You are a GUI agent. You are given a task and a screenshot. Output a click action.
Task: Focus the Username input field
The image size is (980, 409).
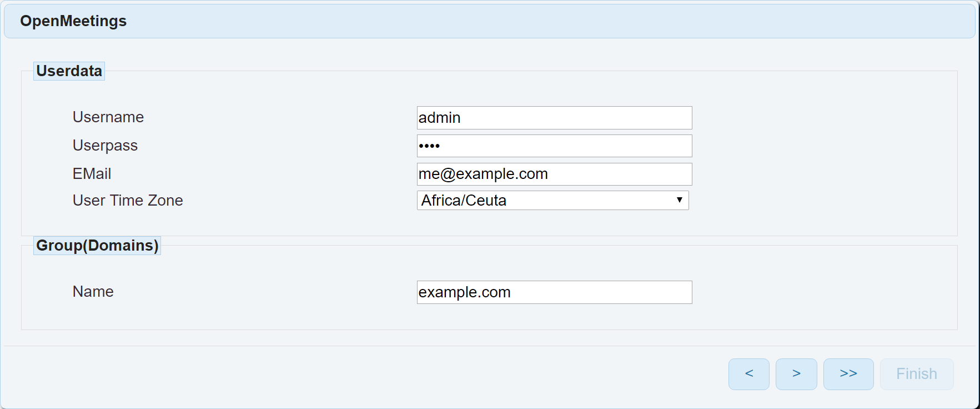pos(554,118)
